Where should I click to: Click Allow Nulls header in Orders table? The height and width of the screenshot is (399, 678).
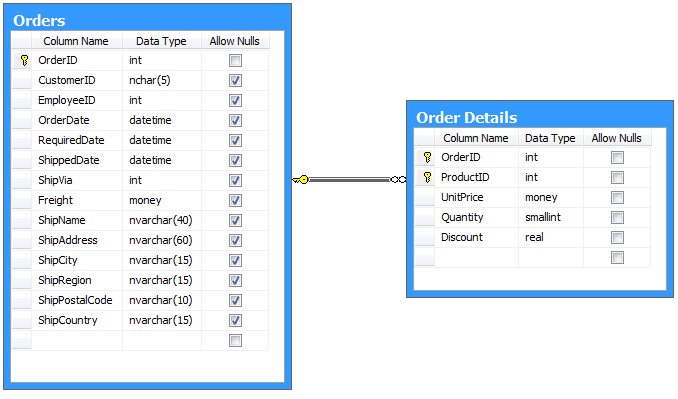click(235, 41)
